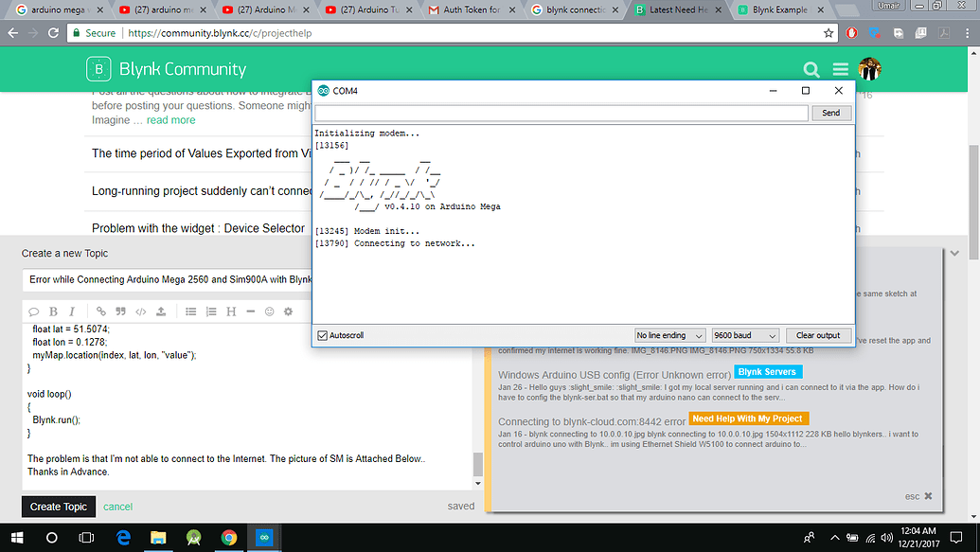Toggle italic formatting in the topic editor
980x552 pixels.
point(72,311)
